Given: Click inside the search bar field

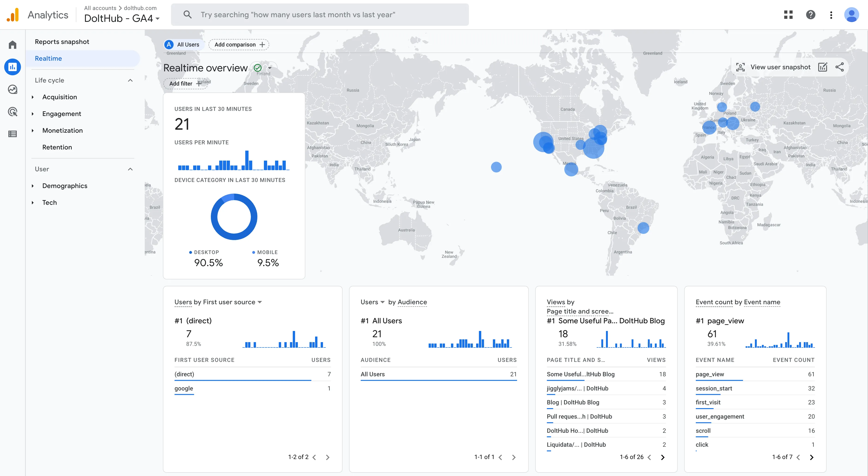Looking at the screenshot, I should point(320,14).
